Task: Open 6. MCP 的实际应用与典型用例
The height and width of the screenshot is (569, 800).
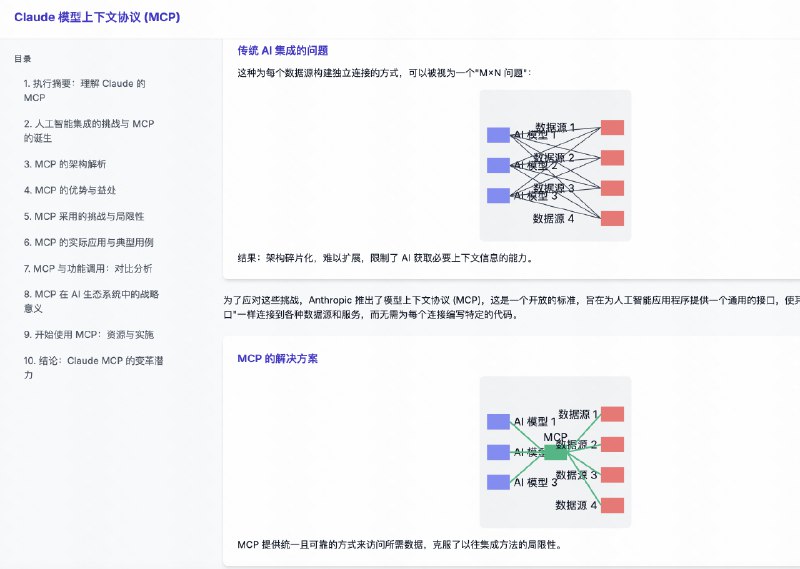Action: pos(88,242)
